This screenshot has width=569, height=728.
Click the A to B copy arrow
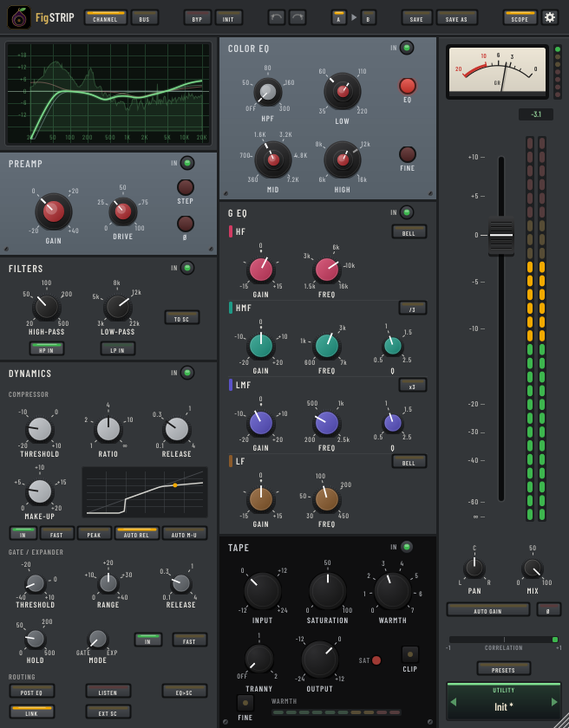[354, 17]
